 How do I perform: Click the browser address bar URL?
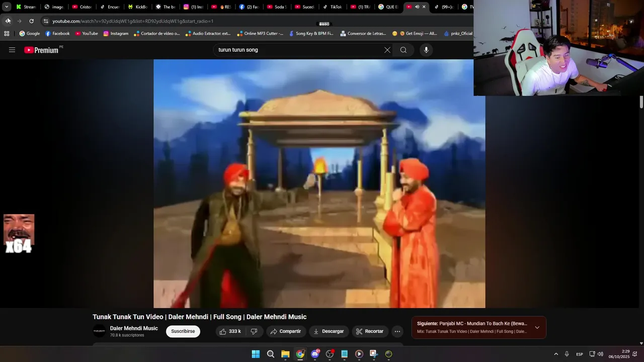click(133, 21)
